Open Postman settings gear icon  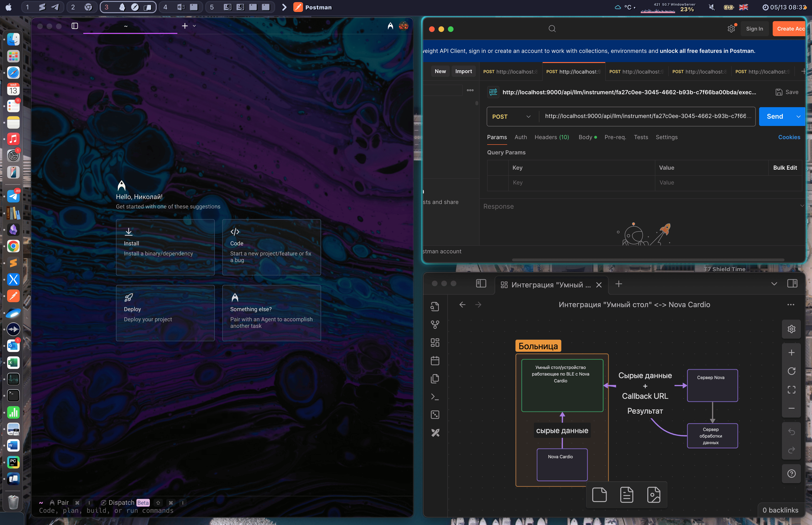coord(731,29)
